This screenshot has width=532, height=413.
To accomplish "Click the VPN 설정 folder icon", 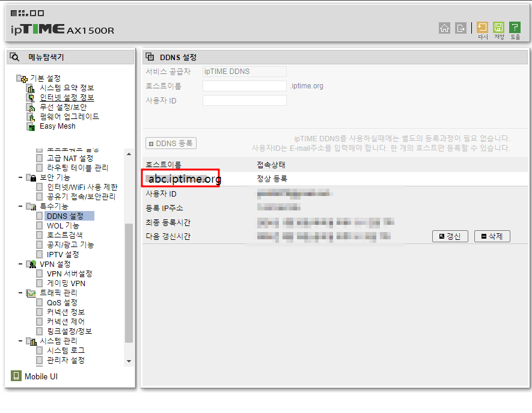I will pyautogui.click(x=31, y=264).
